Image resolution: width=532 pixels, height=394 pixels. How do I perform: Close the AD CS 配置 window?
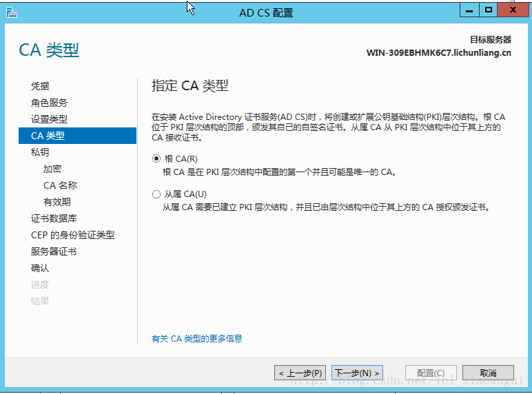(x=513, y=10)
